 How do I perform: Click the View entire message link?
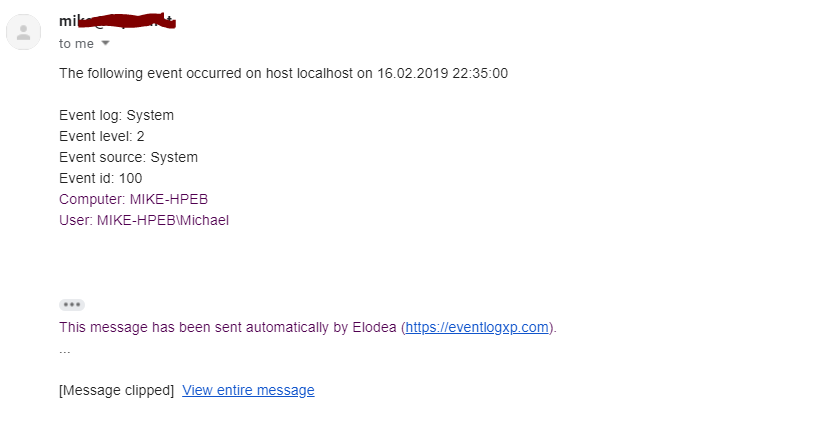pos(248,390)
